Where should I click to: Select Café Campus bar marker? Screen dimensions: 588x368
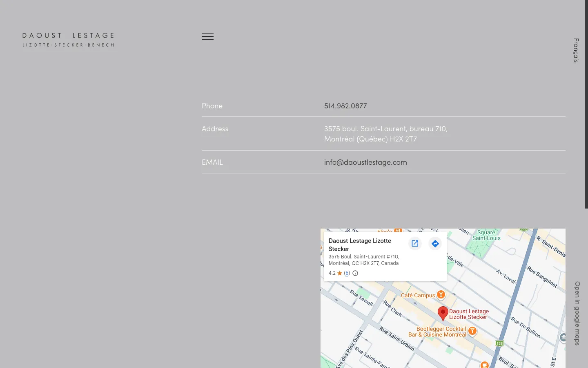pyautogui.click(x=441, y=294)
